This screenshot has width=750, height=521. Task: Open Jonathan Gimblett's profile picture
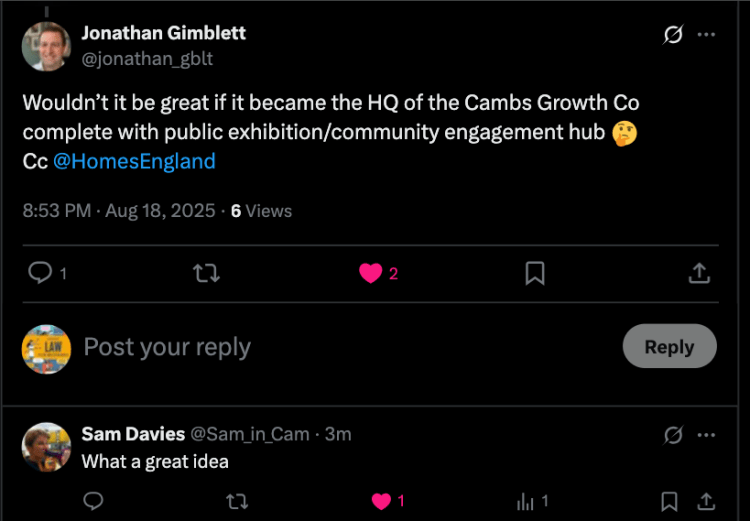(x=46, y=46)
